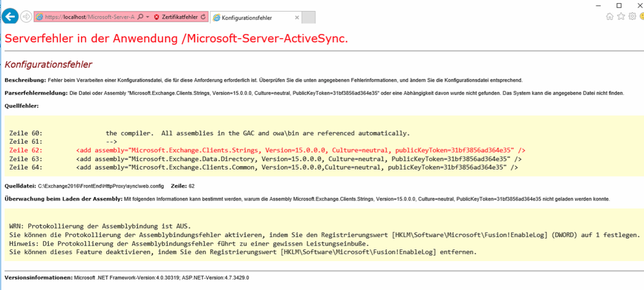Click the Zertifikatfehler label in address bar
The width and height of the screenshot is (644, 290).
pos(179,17)
